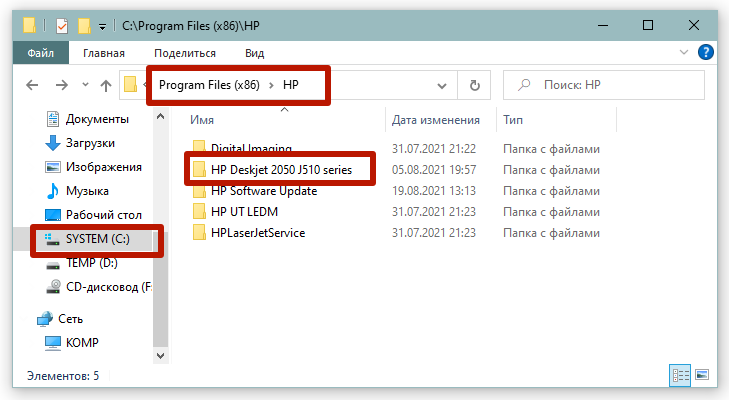Select the HP Deskjet 2050 J510 series folder
This screenshot has width=729, height=400.
coord(281,170)
